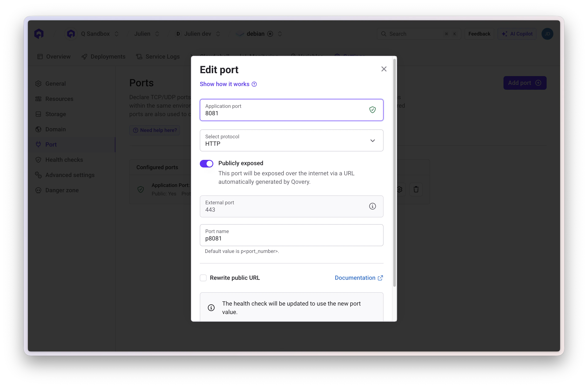Open the Feedback button
The image size is (588, 387).
[479, 34]
